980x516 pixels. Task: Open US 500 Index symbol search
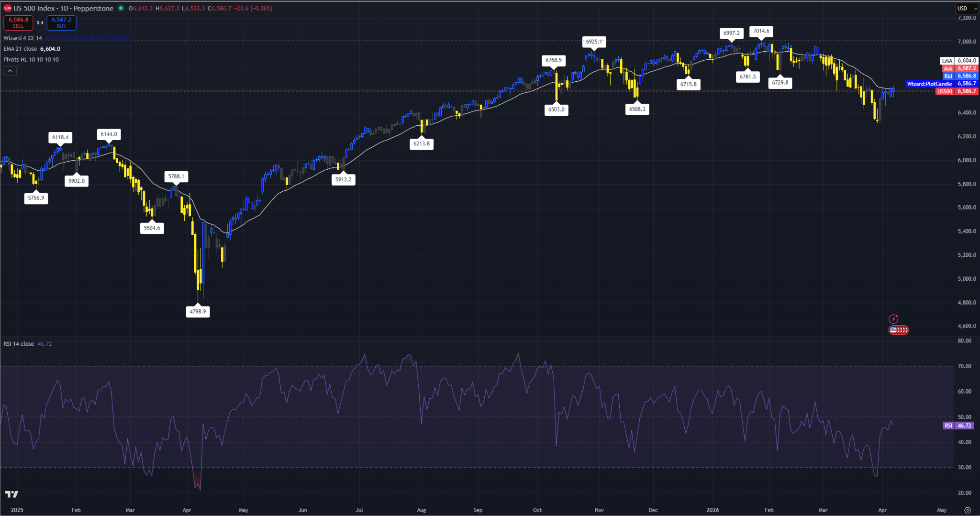pyautogui.click(x=63, y=8)
